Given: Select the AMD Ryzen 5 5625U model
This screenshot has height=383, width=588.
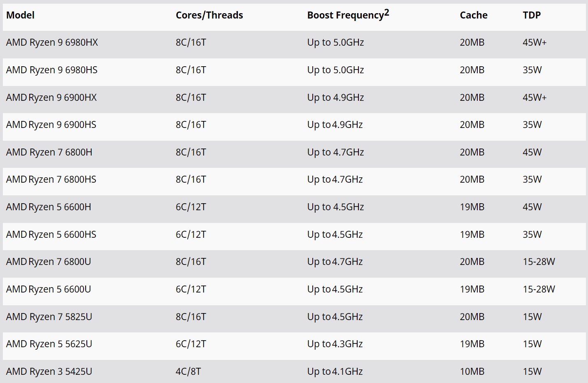Looking at the screenshot, I should click(49, 344).
